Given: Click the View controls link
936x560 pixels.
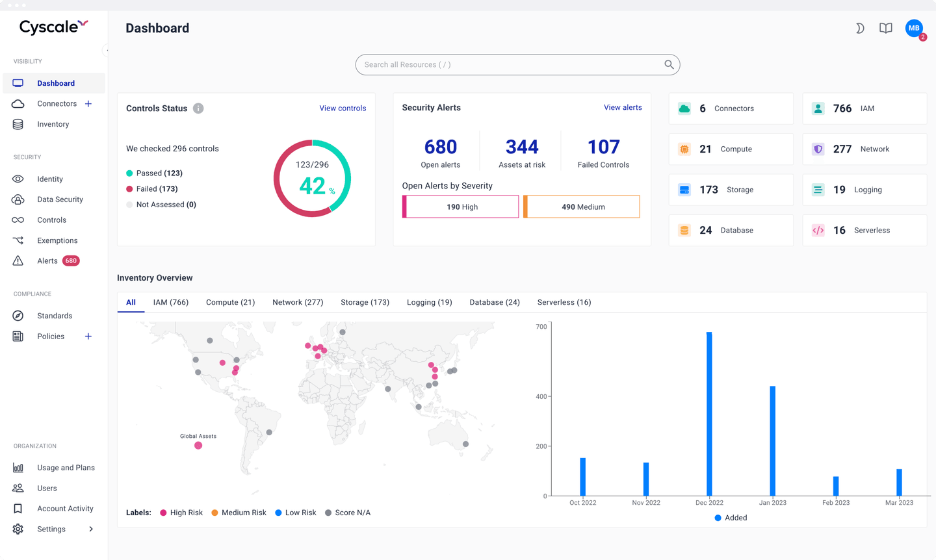Looking at the screenshot, I should (x=343, y=108).
